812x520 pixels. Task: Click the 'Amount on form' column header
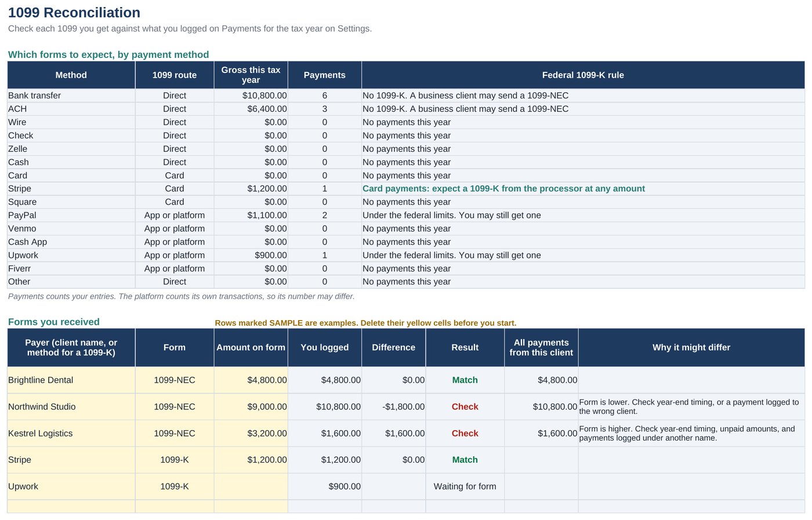251,347
